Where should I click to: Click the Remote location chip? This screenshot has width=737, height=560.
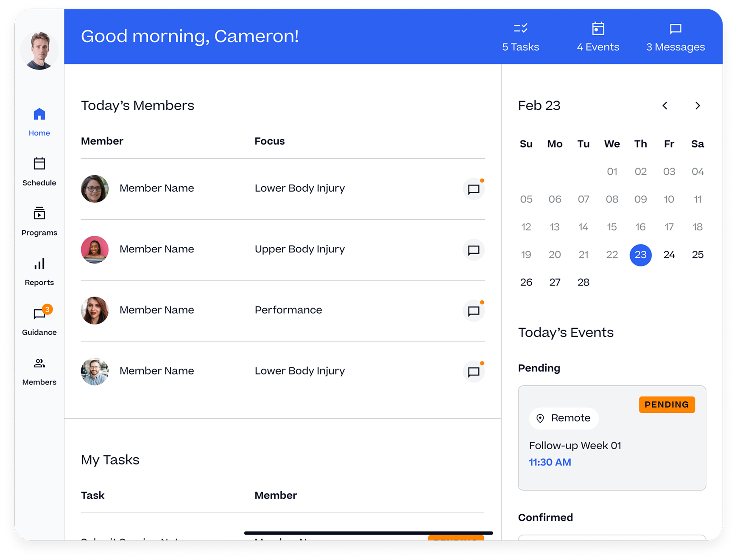(x=564, y=418)
